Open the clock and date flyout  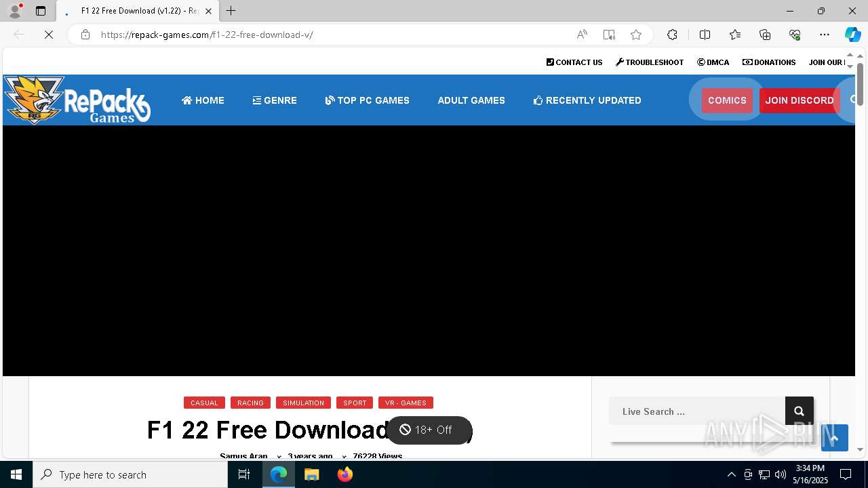(x=810, y=474)
